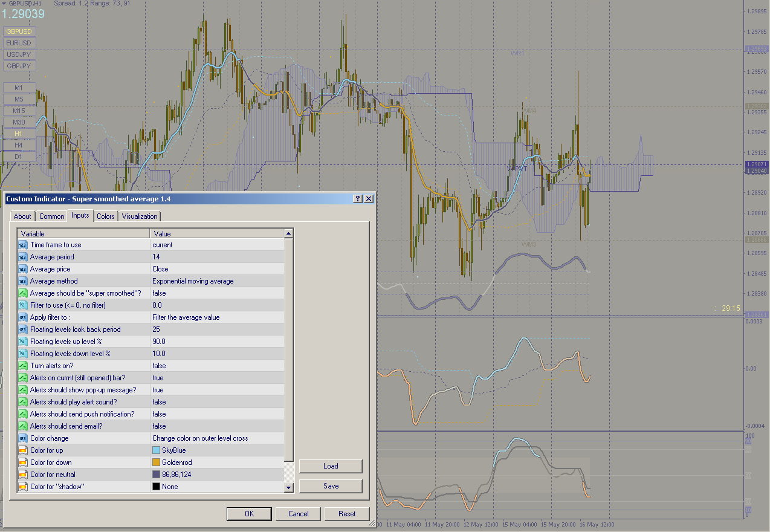Image resolution: width=770 pixels, height=532 pixels.
Task: Click the icon beside Apply filter to
Action: pyautogui.click(x=23, y=317)
